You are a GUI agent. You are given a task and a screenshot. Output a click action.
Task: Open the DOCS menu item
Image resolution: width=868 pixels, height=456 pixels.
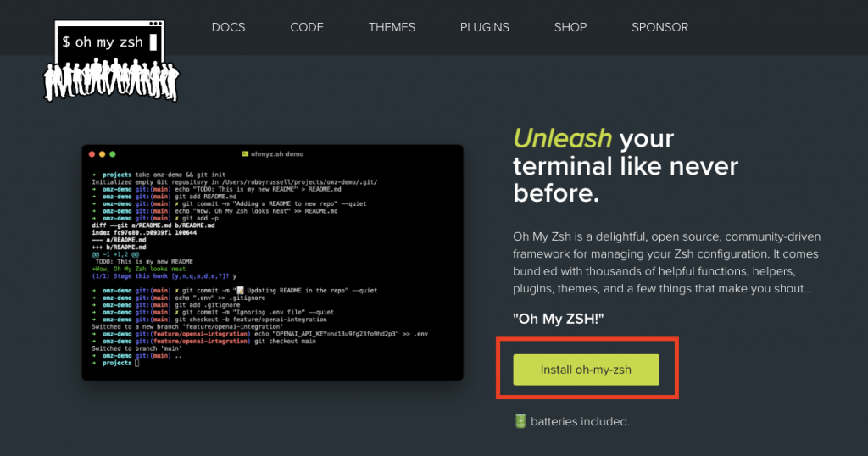pyautogui.click(x=228, y=27)
